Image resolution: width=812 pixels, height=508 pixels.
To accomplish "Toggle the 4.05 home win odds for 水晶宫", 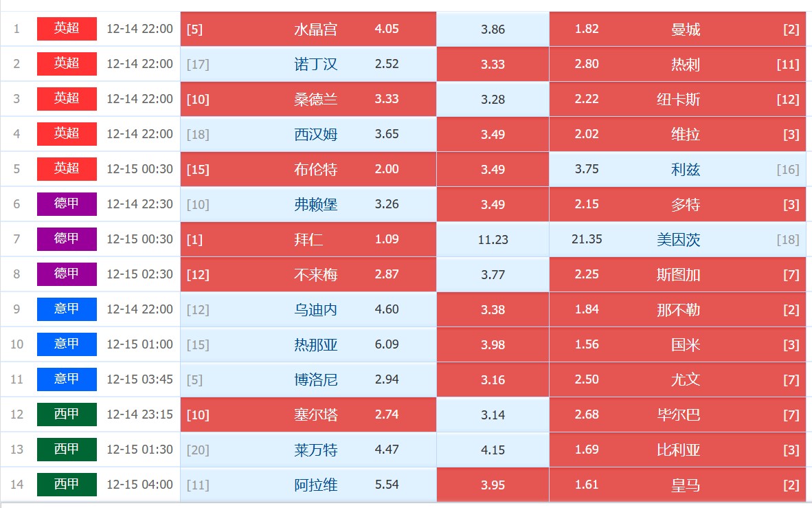I will (387, 29).
